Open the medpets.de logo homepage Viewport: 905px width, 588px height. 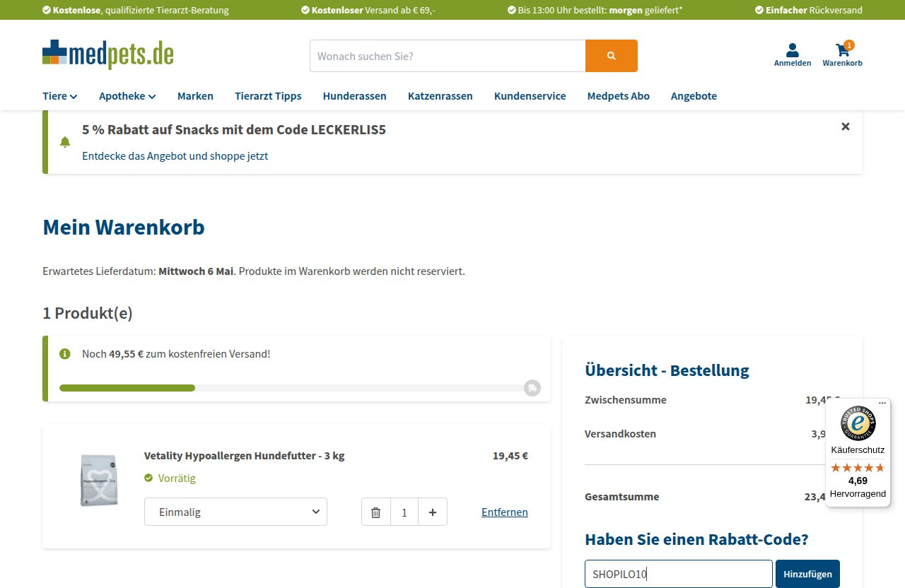pyautogui.click(x=107, y=54)
